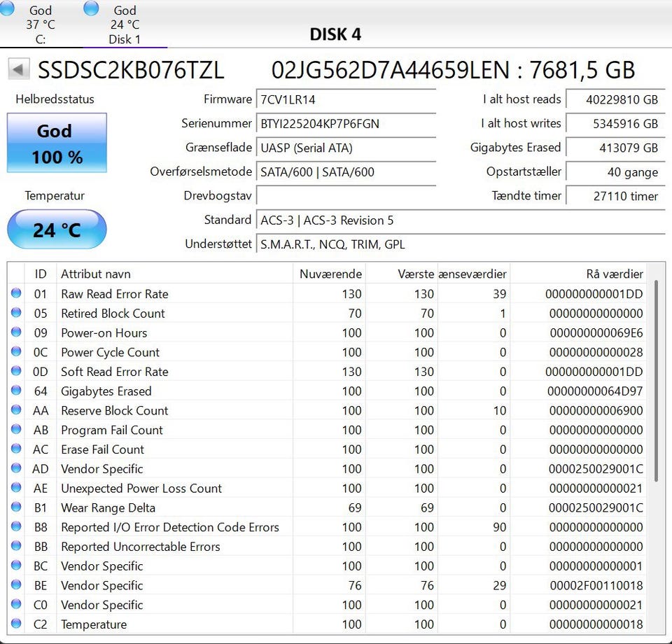Click the status orb for Raw Read Error Rate
This screenshot has height=644, width=672.
[16, 293]
